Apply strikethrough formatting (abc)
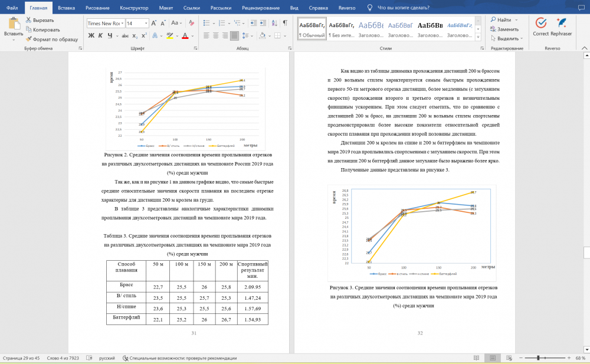This screenshot has width=590, height=364. [x=125, y=36]
